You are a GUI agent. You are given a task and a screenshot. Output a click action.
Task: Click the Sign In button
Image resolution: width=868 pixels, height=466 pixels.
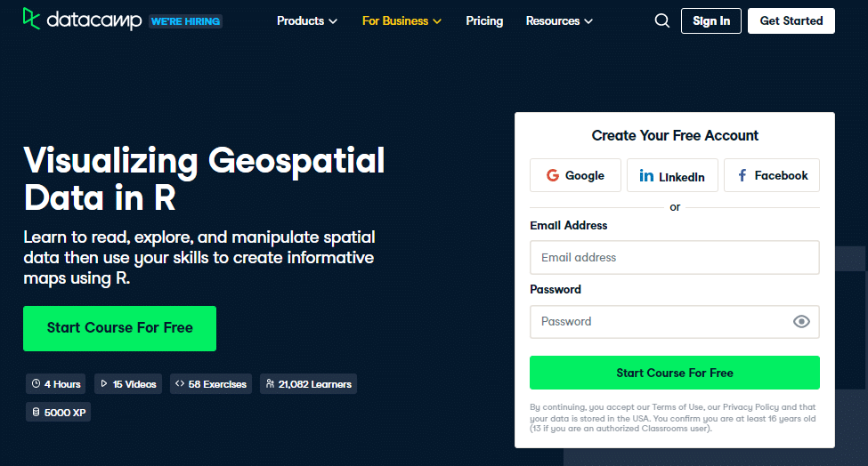click(711, 21)
